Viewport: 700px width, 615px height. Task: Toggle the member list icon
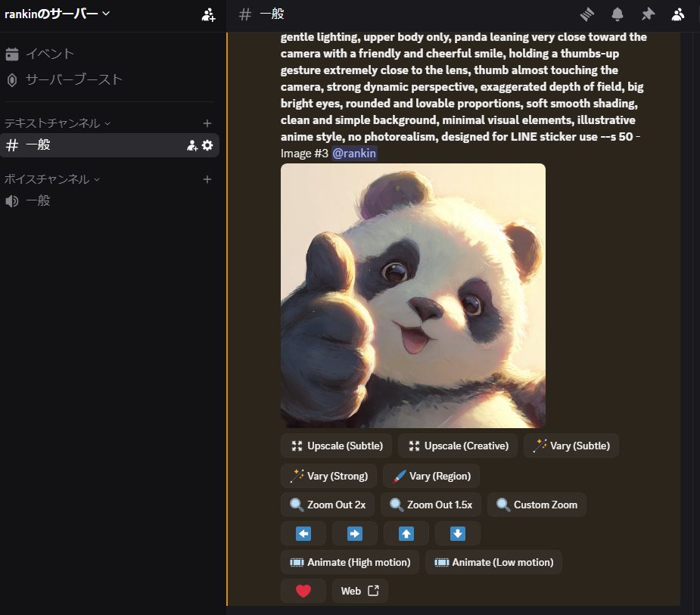(678, 14)
